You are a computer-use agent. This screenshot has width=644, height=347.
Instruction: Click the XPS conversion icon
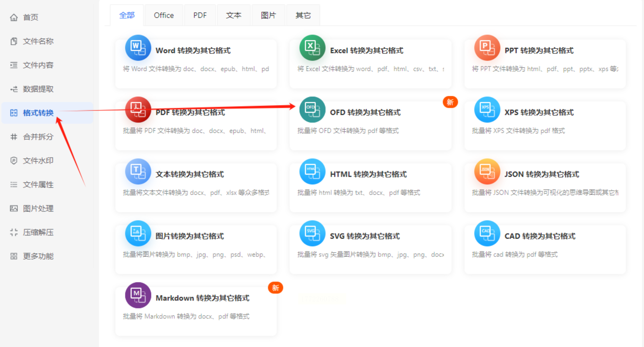point(487,110)
